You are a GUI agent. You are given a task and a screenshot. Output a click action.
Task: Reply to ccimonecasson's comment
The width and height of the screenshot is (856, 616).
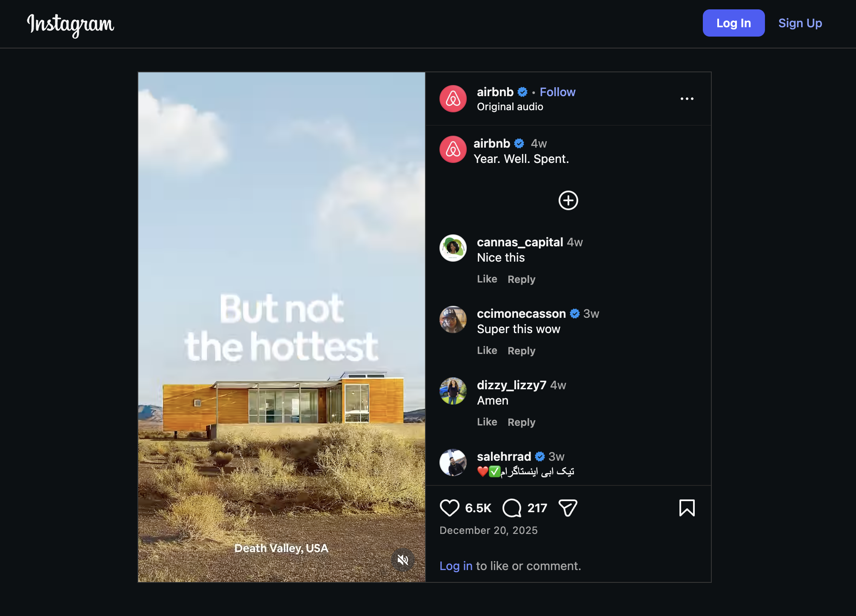(521, 351)
